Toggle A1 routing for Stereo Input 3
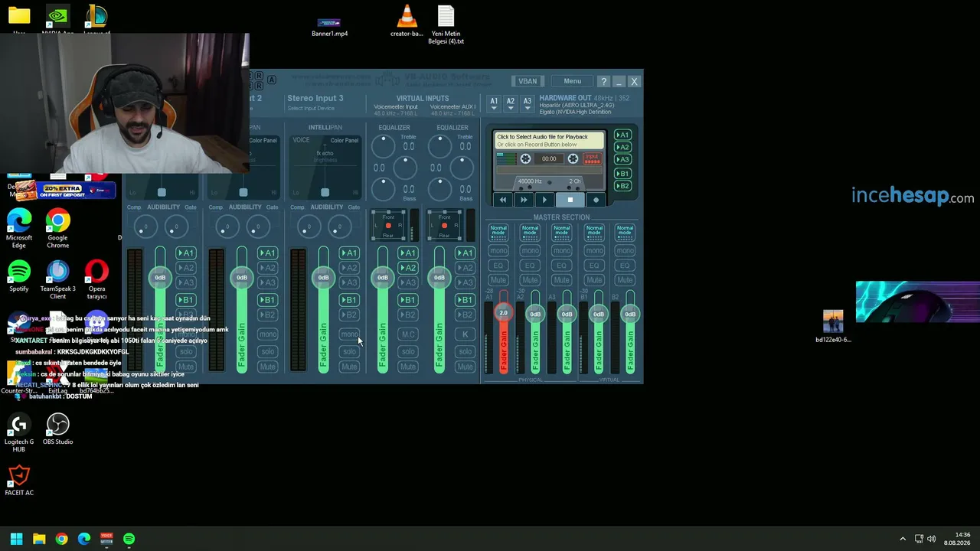The width and height of the screenshot is (980, 551). [349, 253]
